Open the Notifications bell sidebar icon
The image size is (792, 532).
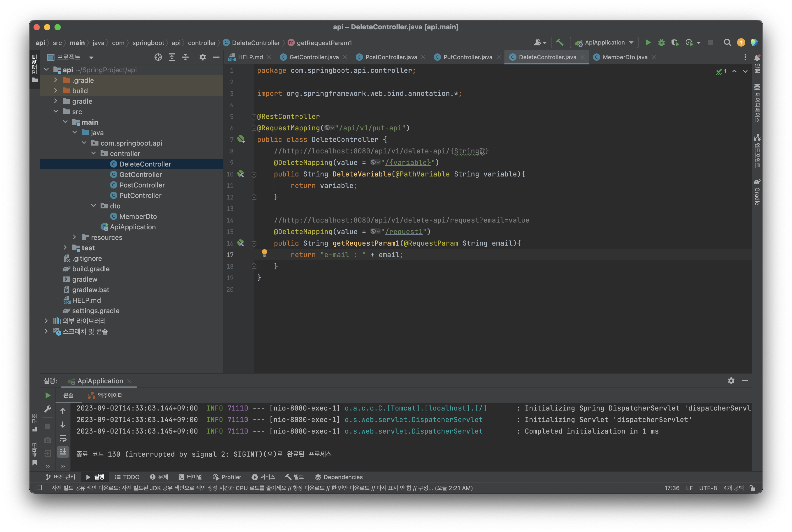point(757,64)
